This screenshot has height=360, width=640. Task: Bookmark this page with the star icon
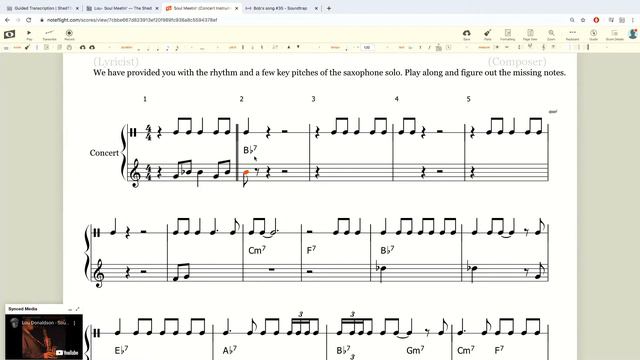[583, 20]
